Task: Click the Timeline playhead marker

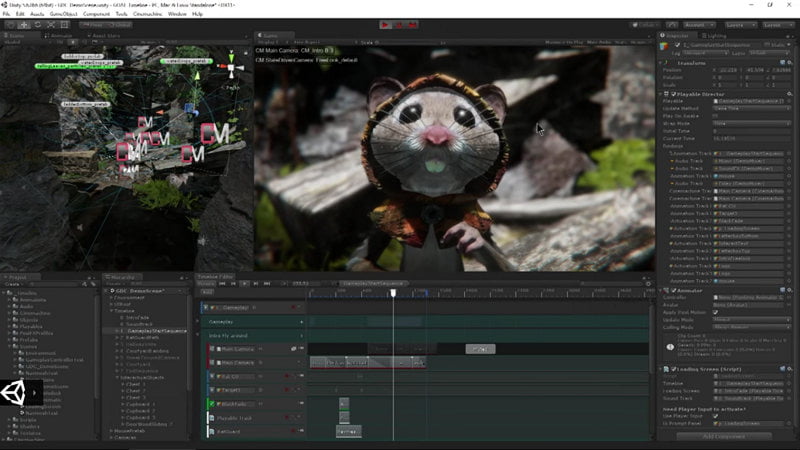Action: (x=393, y=292)
